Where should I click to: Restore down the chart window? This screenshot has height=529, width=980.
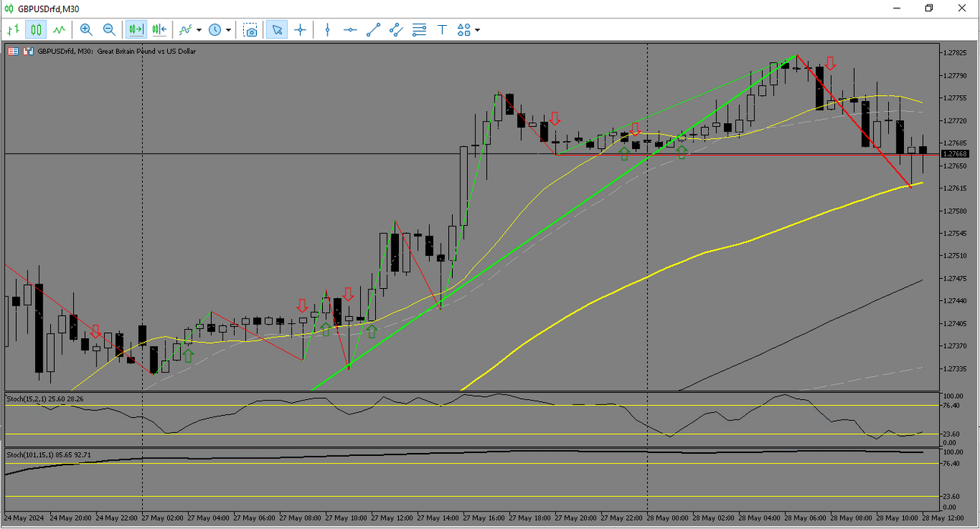coord(928,8)
